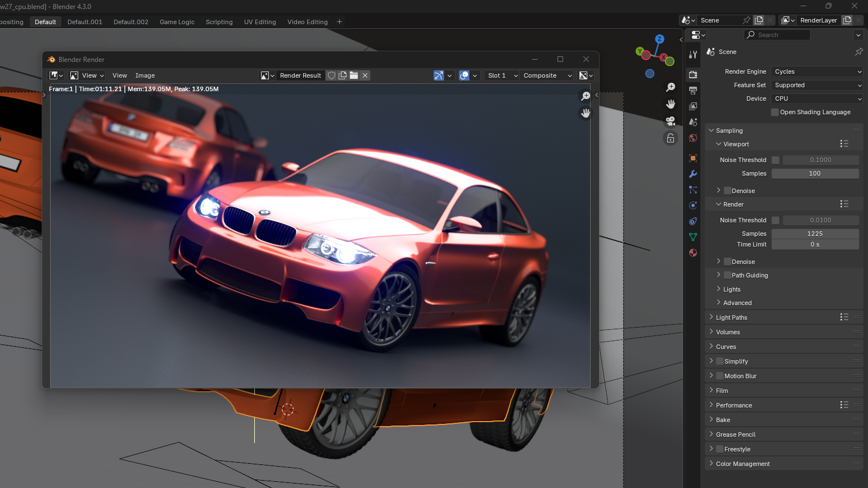Enable Render Noise Threshold checkbox

pyautogui.click(x=776, y=220)
